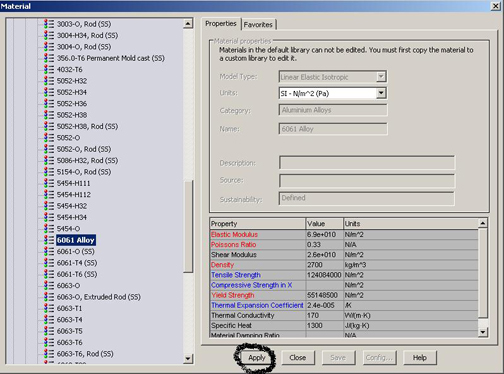The height and width of the screenshot is (374, 504).
Task: Click the Close button
Action: pos(298,358)
